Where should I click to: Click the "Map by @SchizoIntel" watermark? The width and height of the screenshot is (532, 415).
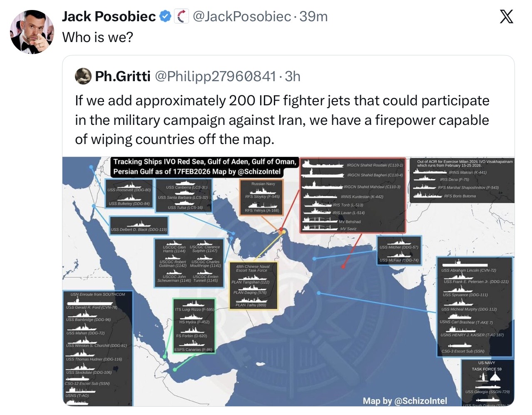click(x=405, y=401)
